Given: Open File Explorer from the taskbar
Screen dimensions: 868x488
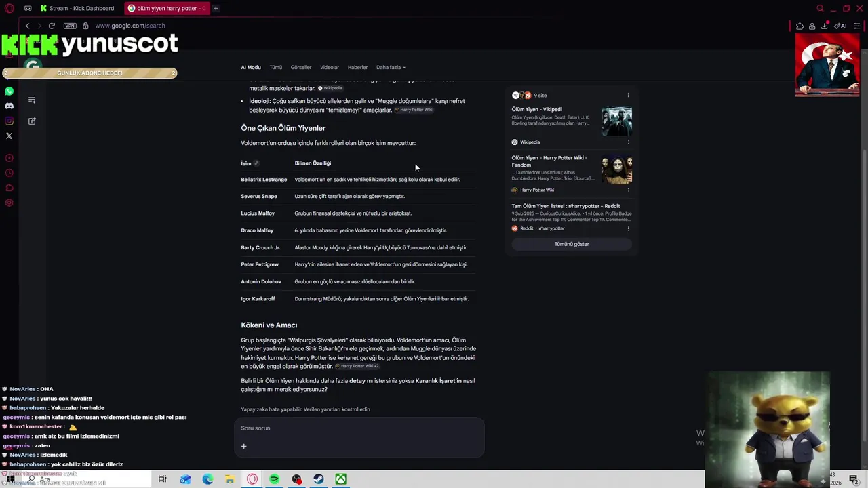Looking at the screenshot, I should click(230, 479).
